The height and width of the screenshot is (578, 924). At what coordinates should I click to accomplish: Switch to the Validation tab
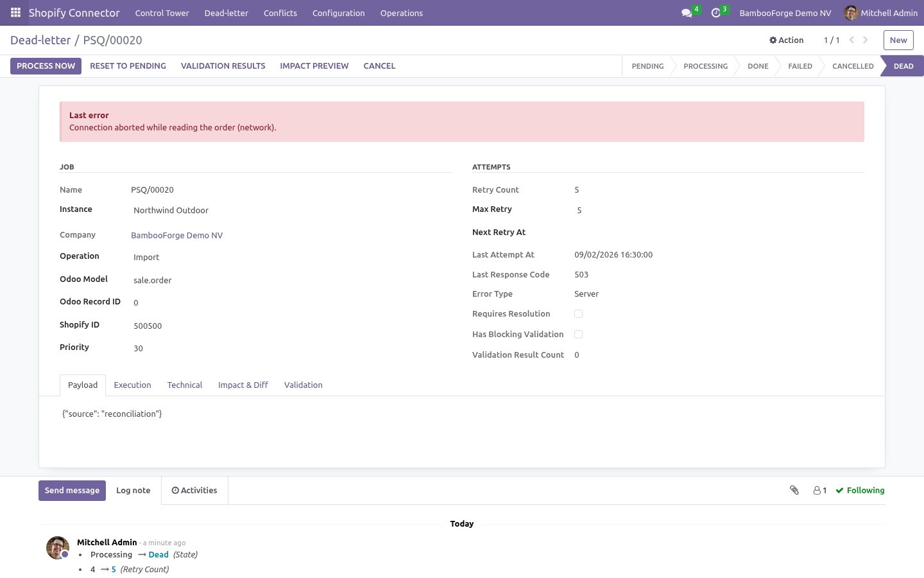(x=304, y=385)
